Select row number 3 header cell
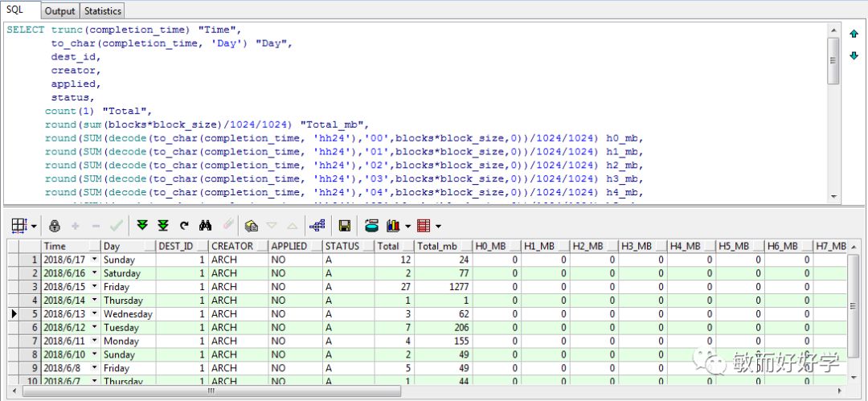 [31, 286]
